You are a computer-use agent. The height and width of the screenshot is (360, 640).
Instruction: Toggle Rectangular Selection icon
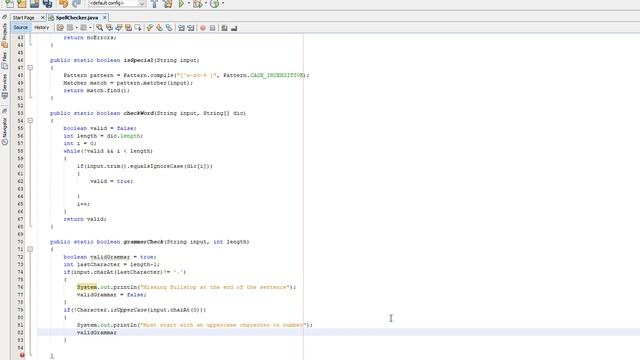[x=138, y=28]
